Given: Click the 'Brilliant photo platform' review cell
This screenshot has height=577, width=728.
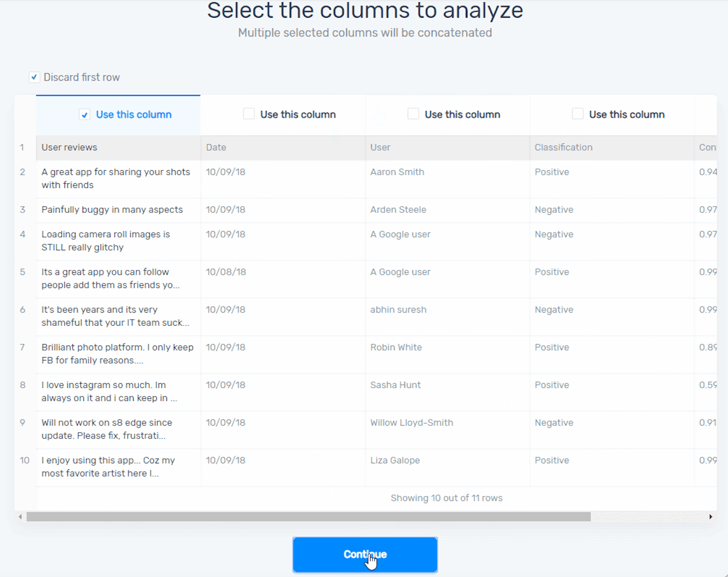Looking at the screenshot, I should pyautogui.click(x=117, y=354).
